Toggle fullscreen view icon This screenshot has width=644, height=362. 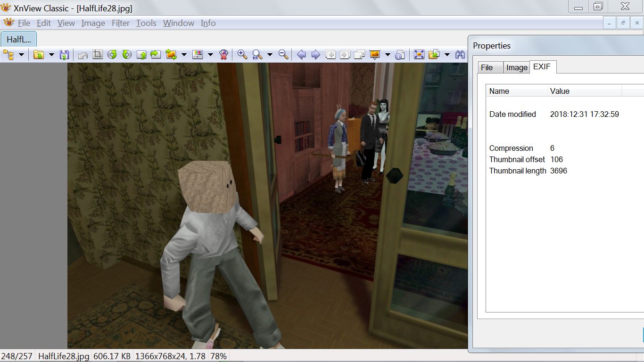tap(419, 55)
